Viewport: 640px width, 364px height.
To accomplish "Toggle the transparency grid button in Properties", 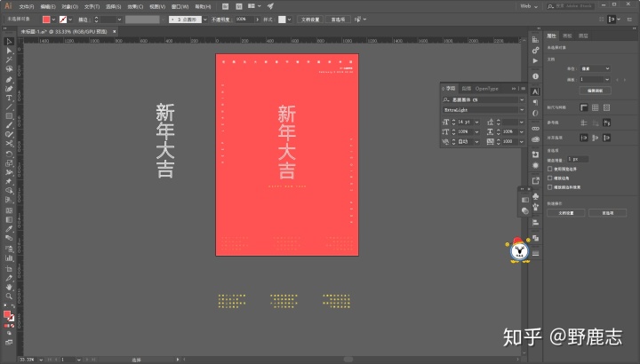I will point(607,107).
